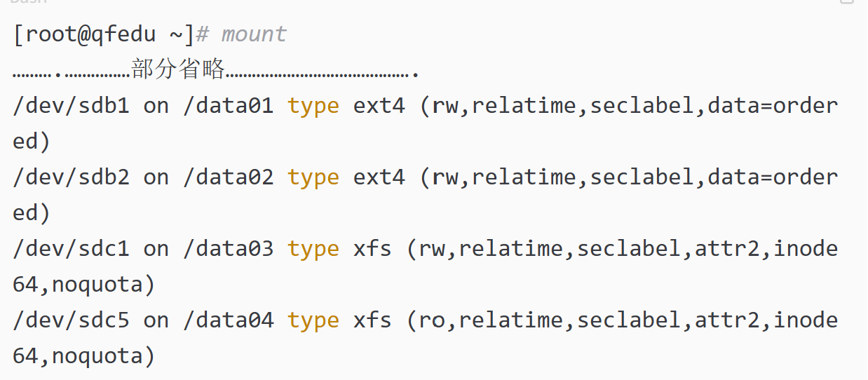Click the /dev/sdb2 device name
Viewport: 868px width, 380px height.
click(71, 177)
